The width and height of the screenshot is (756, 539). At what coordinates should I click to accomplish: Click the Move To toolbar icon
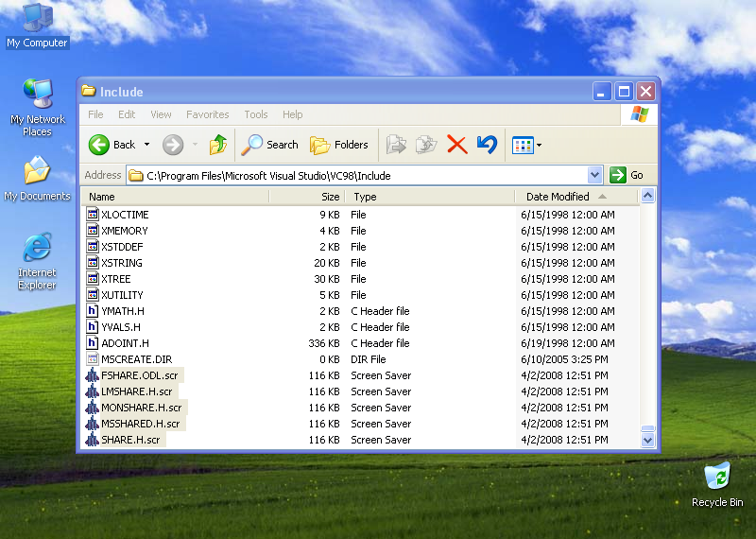point(396,145)
